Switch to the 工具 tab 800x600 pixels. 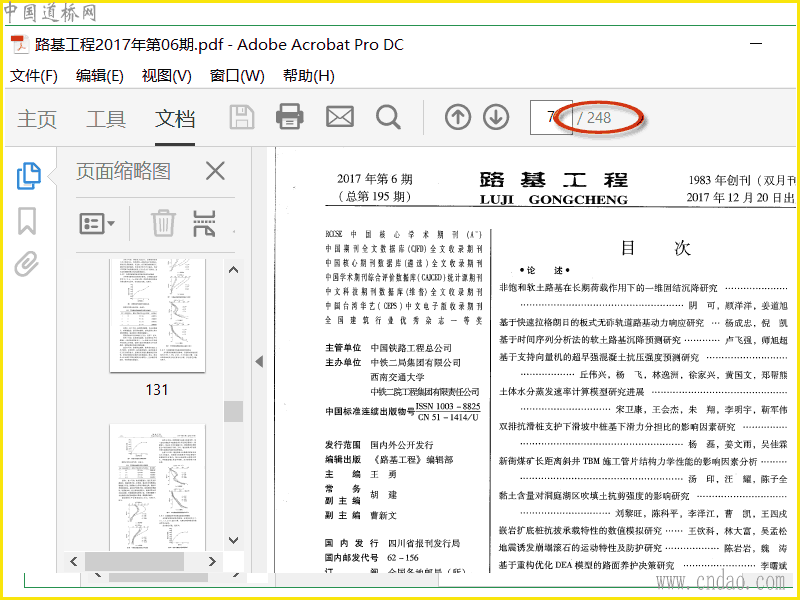[106, 119]
